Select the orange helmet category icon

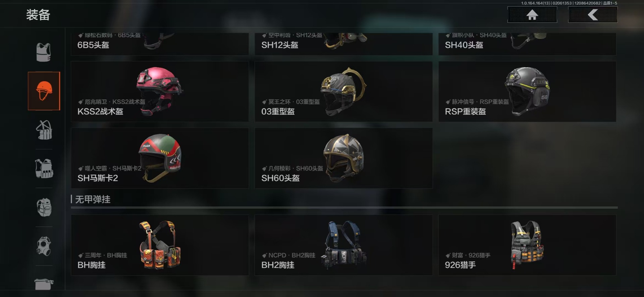(44, 91)
